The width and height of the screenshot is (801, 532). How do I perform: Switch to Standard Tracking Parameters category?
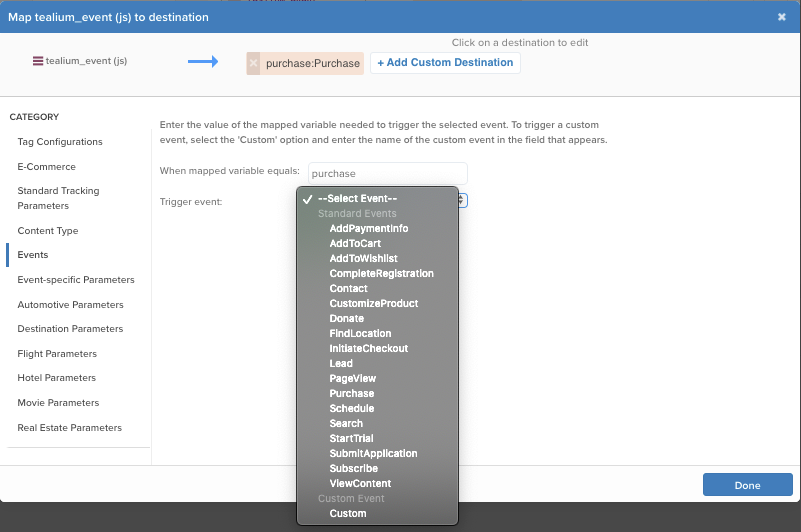tap(58, 198)
